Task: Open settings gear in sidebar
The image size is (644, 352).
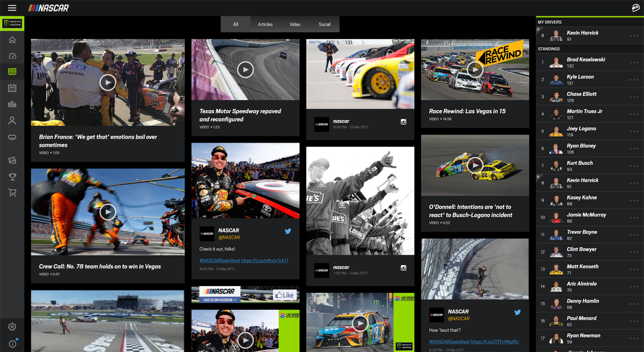Action: (x=12, y=327)
